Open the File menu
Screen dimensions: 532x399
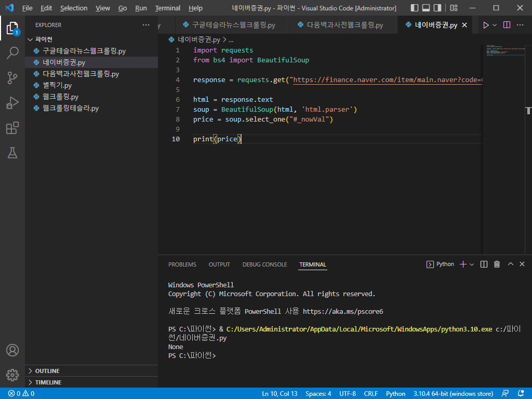[27, 8]
